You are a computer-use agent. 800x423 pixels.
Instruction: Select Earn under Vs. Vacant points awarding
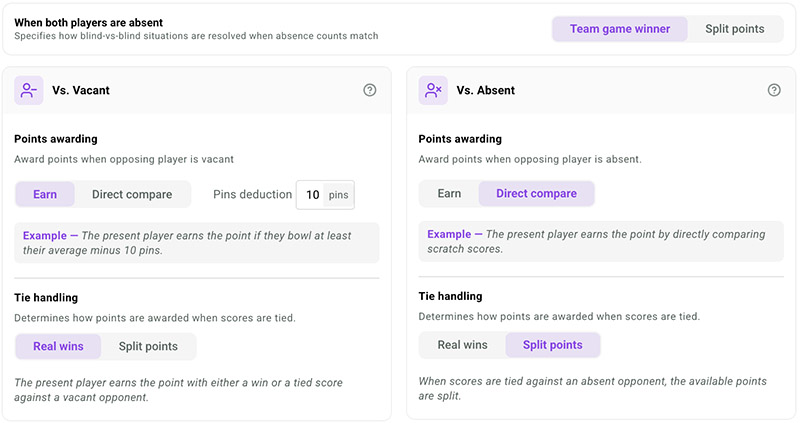point(45,194)
